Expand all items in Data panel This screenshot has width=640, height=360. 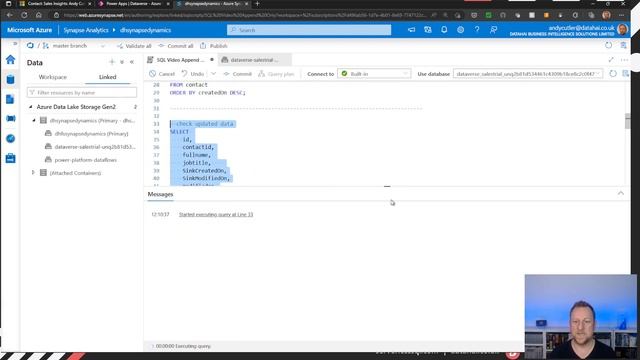[x=122, y=62]
